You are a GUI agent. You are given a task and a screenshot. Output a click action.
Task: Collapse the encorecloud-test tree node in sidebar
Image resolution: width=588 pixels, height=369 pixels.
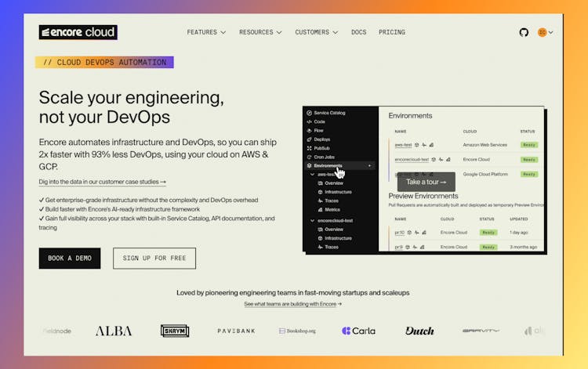click(x=312, y=221)
